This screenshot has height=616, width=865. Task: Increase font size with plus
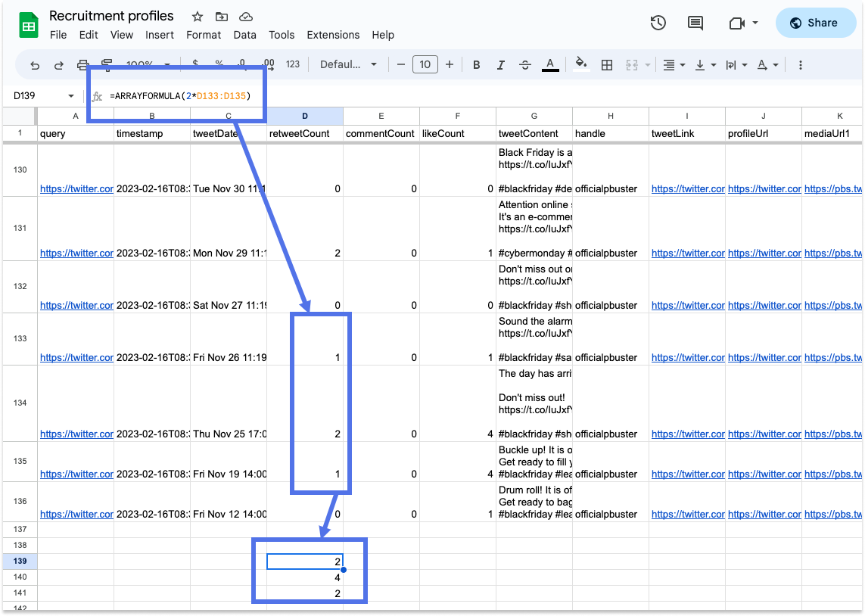point(450,64)
